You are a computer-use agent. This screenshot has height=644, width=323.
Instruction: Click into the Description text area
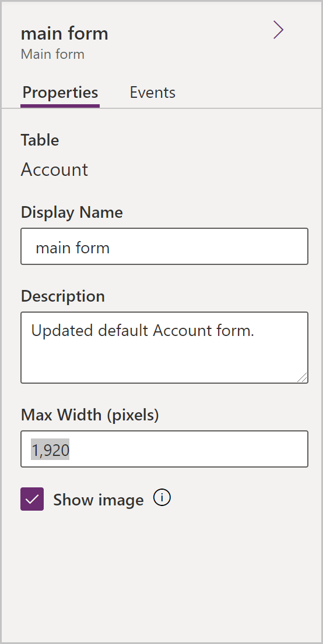164,348
